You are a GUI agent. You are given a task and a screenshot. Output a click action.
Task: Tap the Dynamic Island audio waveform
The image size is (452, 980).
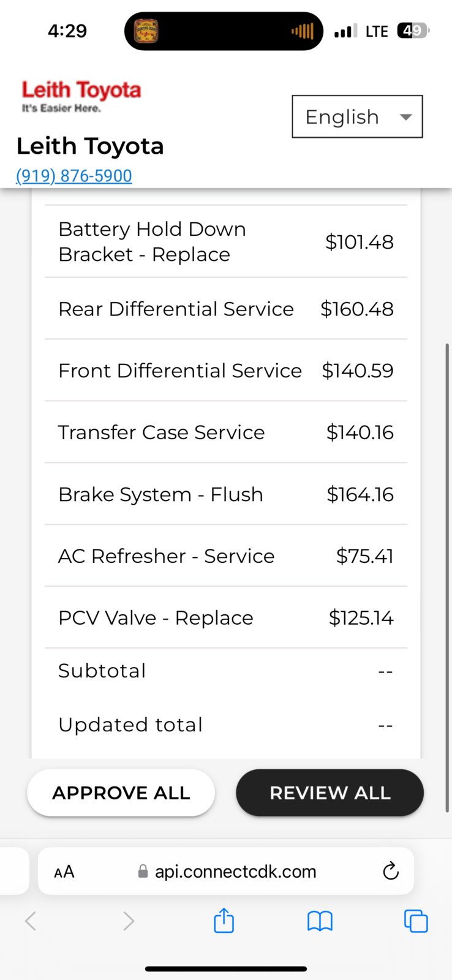coord(303,31)
